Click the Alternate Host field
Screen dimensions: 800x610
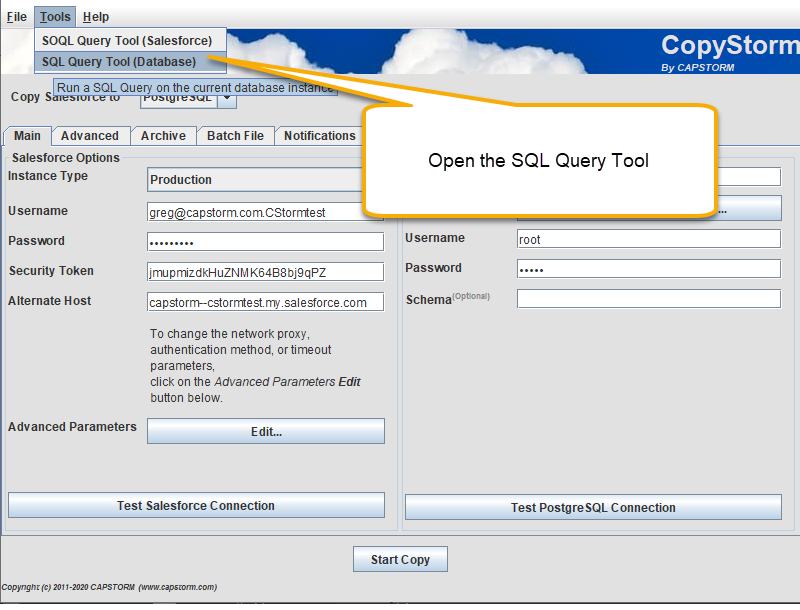pos(265,302)
